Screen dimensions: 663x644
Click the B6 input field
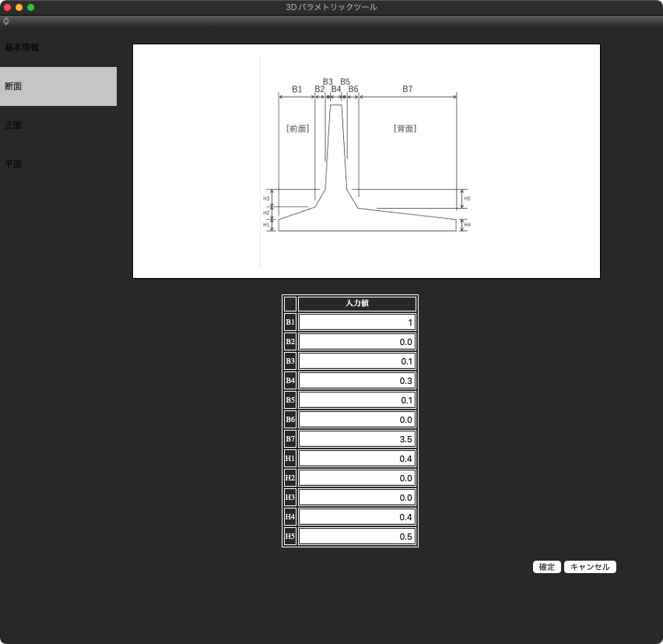coord(356,420)
